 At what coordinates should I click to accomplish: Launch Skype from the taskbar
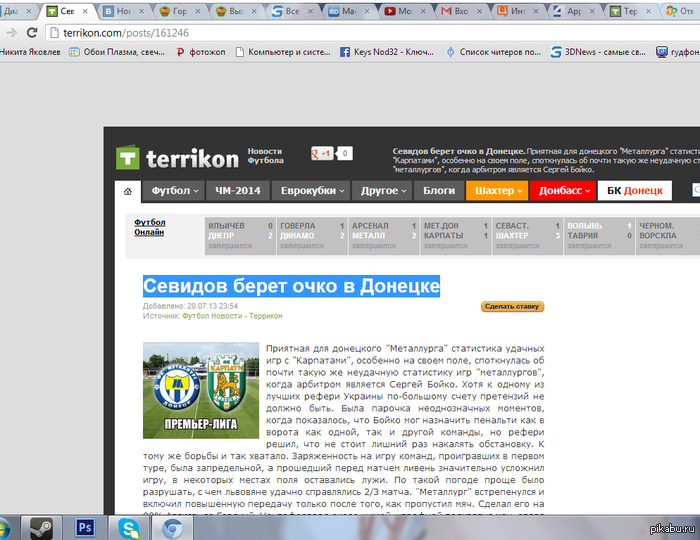point(128,526)
